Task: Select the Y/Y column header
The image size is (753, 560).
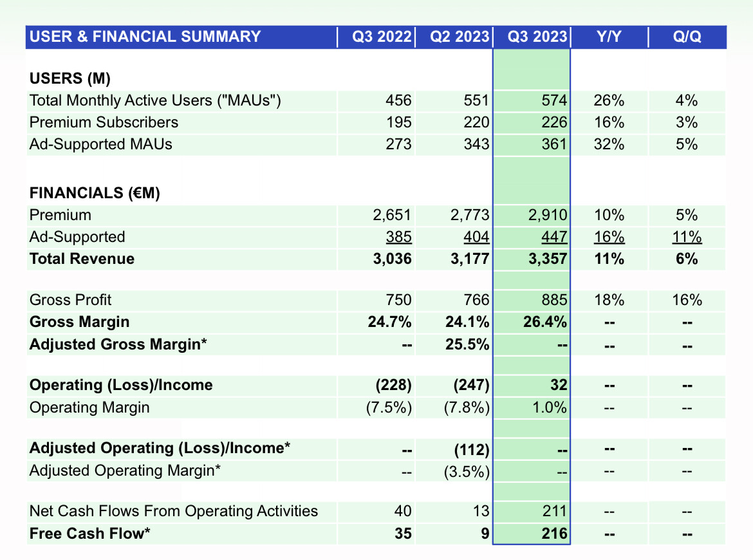Action: (x=609, y=37)
